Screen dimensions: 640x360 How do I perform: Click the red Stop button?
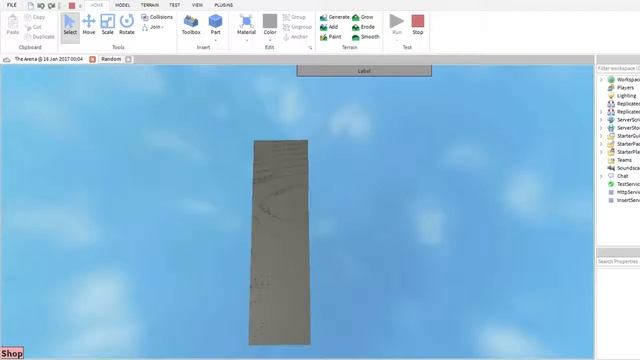pos(418,24)
